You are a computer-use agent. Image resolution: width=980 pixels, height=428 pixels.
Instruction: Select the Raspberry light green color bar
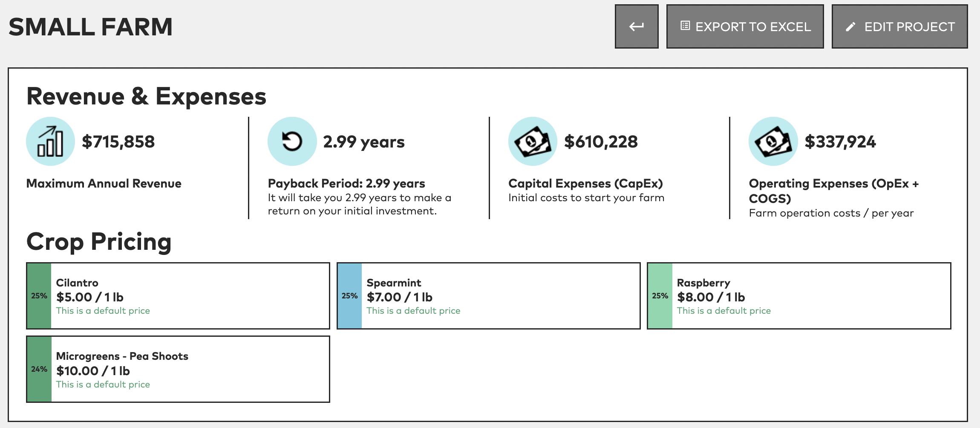point(660,296)
